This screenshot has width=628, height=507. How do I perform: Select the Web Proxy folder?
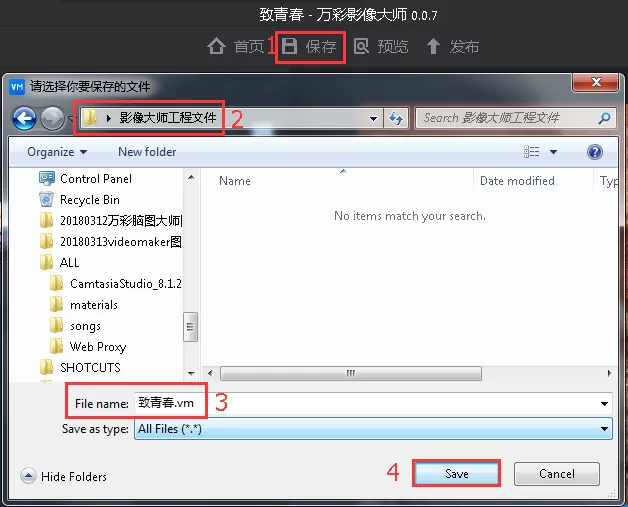click(x=98, y=346)
